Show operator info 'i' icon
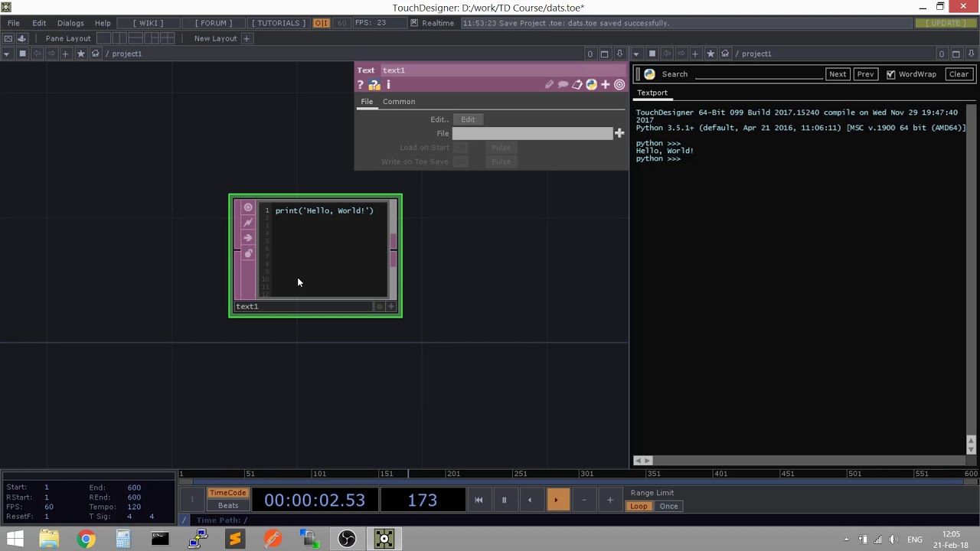 point(388,85)
